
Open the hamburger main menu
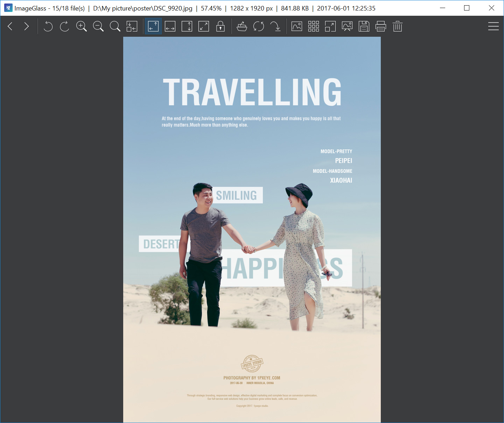(493, 26)
